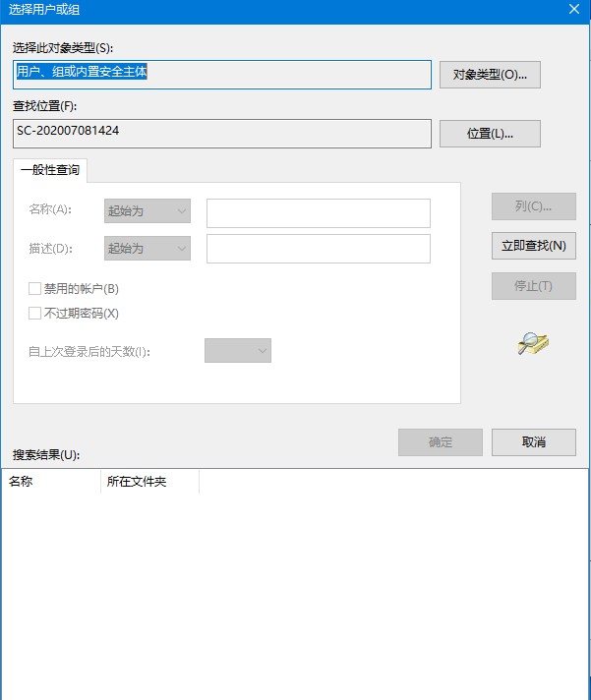Open the 描述 condition dropdown
The image size is (591, 700).
pyautogui.click(x=148, y=249)
